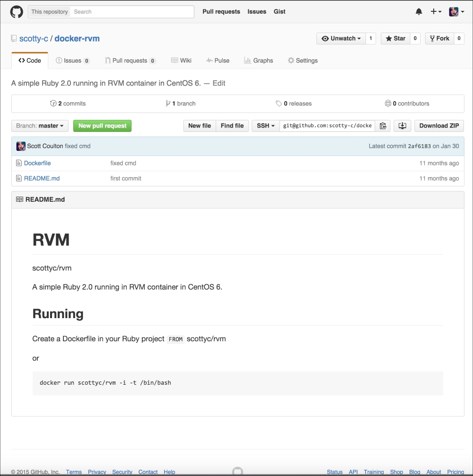Open the Unwatch dropdown

click(x=341, y=38)
